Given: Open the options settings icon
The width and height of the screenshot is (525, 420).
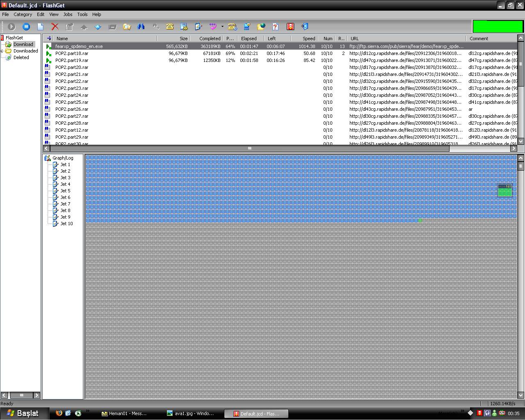Looking at the screenshot, I should 184,27.
